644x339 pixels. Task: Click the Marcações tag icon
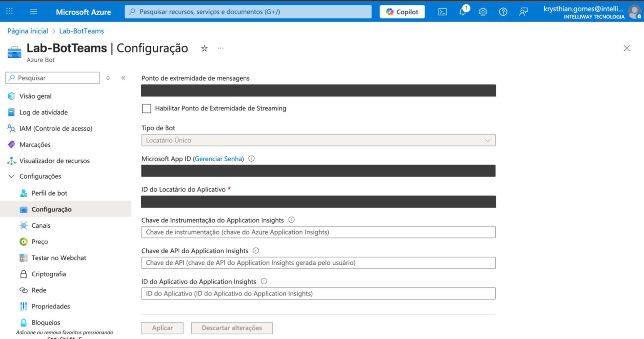(11, 145)
